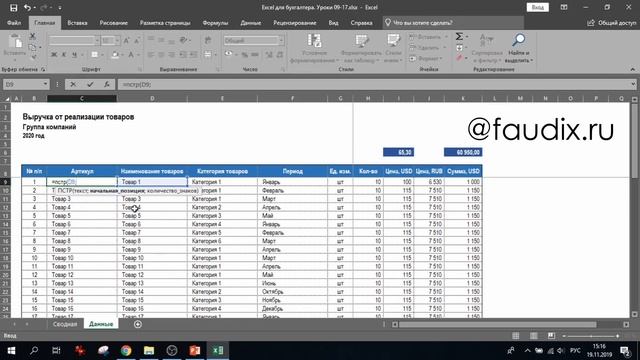This screenshot has width=640, height=360.
Task: Open Google Chrome from the taskbar
Action: tap(126, 350)
